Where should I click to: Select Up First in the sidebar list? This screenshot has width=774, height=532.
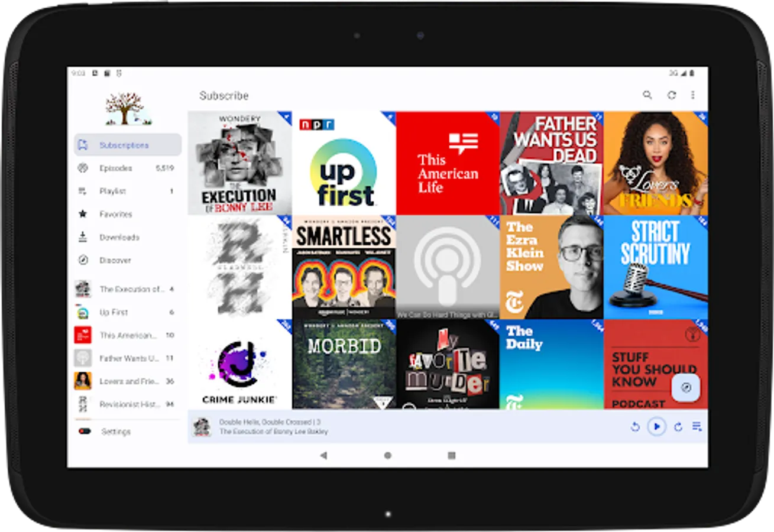point(128,312)
